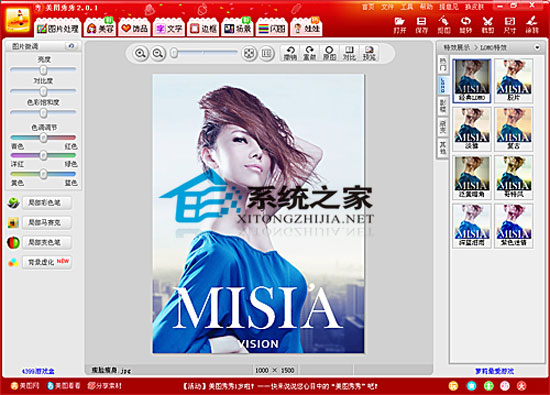This screenshot has height=395, width=550.
Task: Open the 4399游戏盒 link
Action: (x=38, y=371)
